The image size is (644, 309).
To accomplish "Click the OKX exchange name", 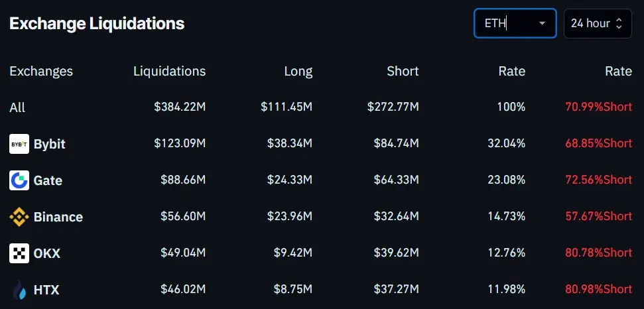I will pyautogui.click(x=47, y=253).
